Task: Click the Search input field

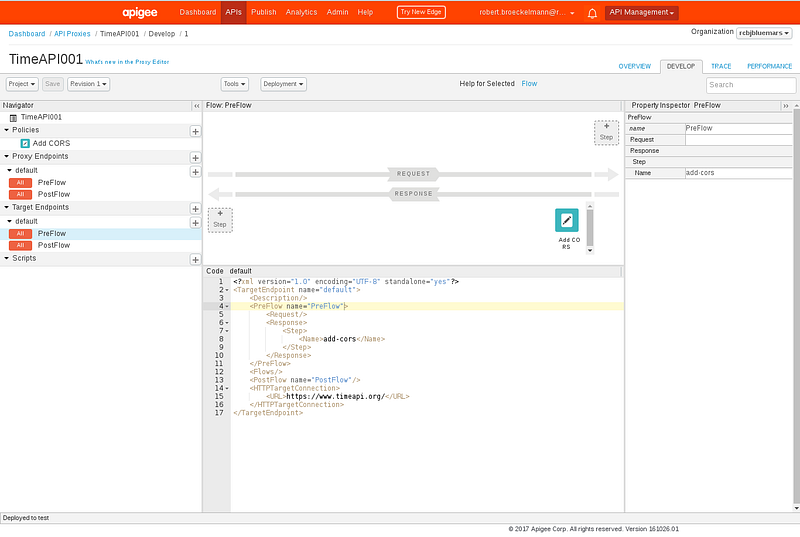Action: (751, 85)
